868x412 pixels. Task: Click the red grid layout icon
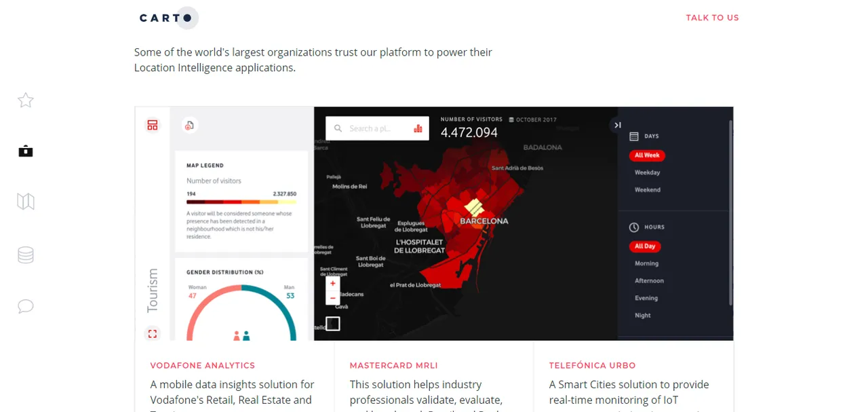point(153,125)
